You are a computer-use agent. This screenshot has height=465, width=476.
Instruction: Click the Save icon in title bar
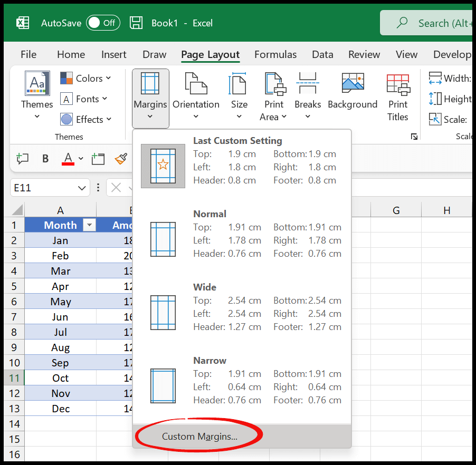click(x=136, y=23)
